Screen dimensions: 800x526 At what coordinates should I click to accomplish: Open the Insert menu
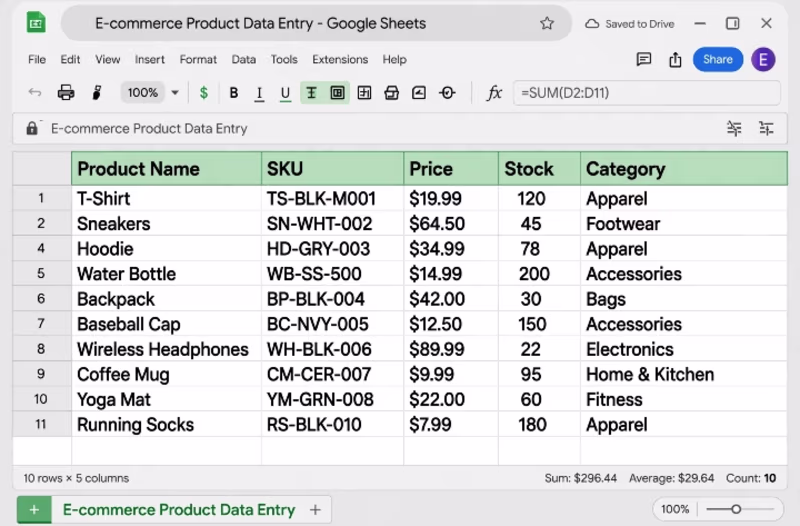coord(149,60)
